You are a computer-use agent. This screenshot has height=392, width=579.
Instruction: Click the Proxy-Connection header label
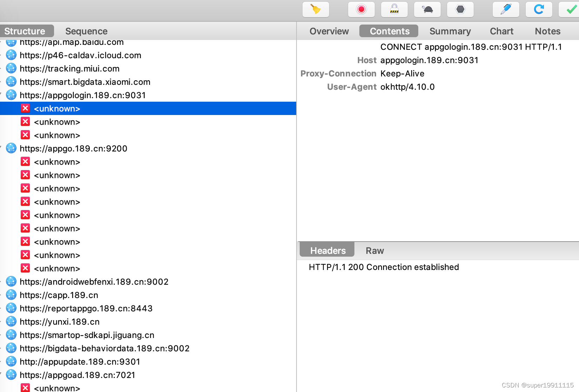click(x=338, y=73)
